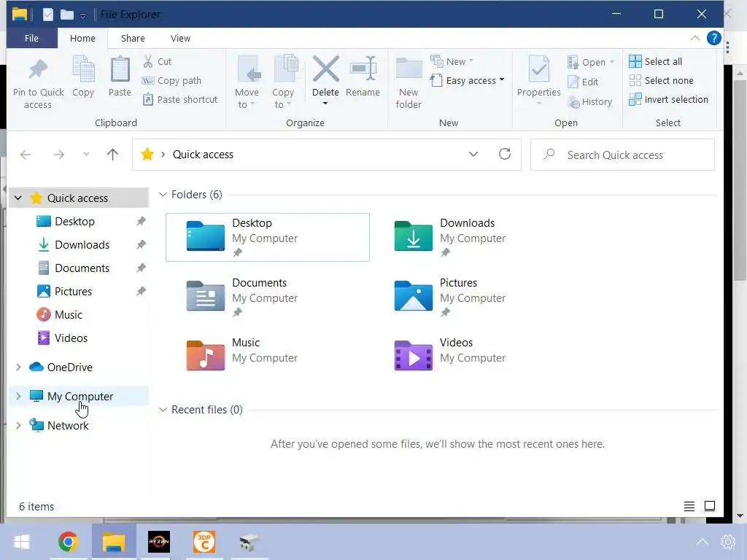
Task: Select Downloads folder tile in content pane
Action: [x=476, y=237]
